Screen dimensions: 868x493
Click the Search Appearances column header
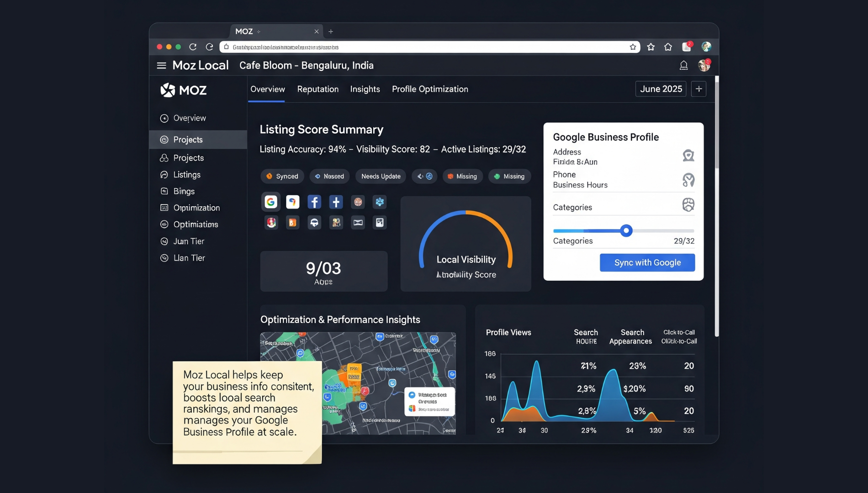[x=630, y=337]
